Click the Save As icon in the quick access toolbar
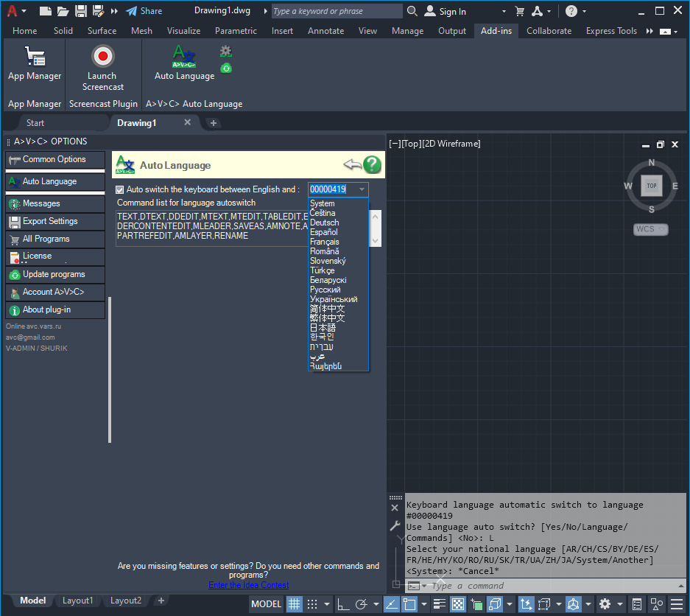This screenshot has height=616, width=690. click(x=98, y=11)
